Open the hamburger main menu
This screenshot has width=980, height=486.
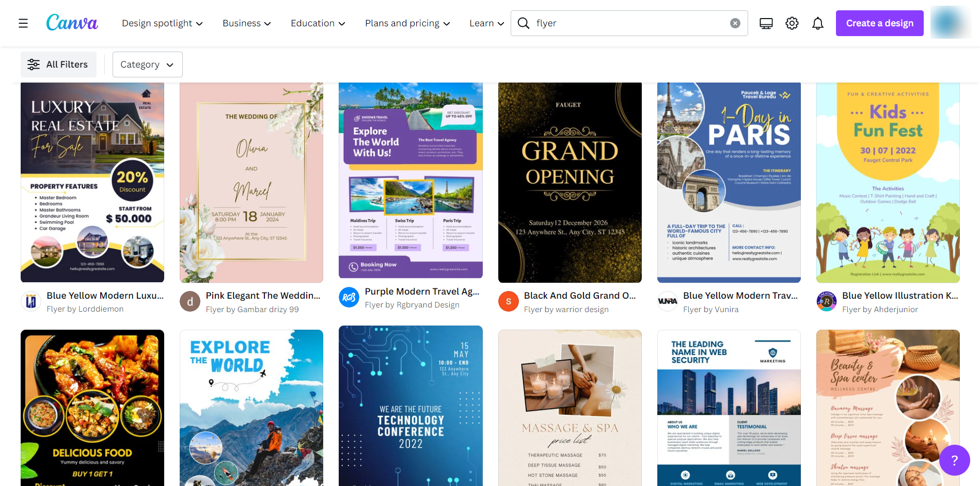(23, 23)
